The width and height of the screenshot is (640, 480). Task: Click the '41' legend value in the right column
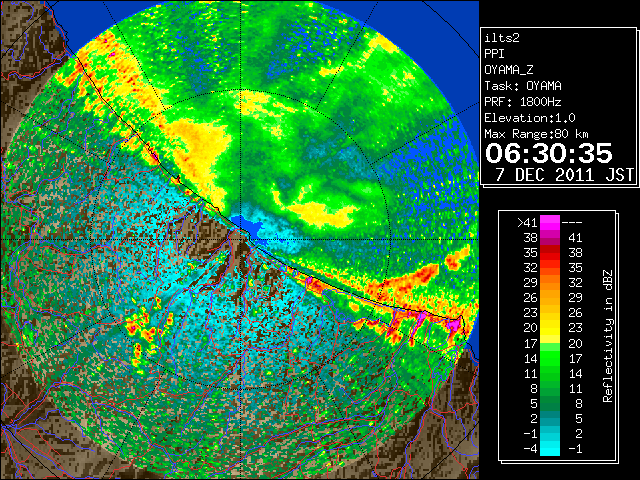pos(575,238)
